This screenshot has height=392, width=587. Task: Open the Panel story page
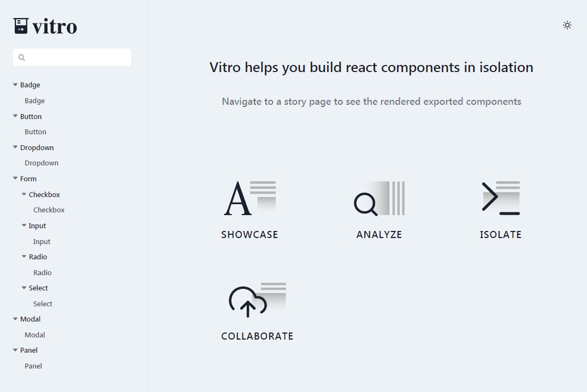click(x=33, y=366)
